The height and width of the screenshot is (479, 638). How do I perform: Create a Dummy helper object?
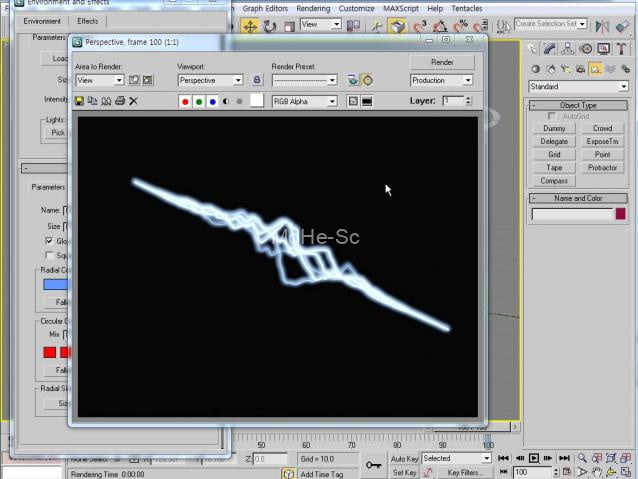click(554, 129)
